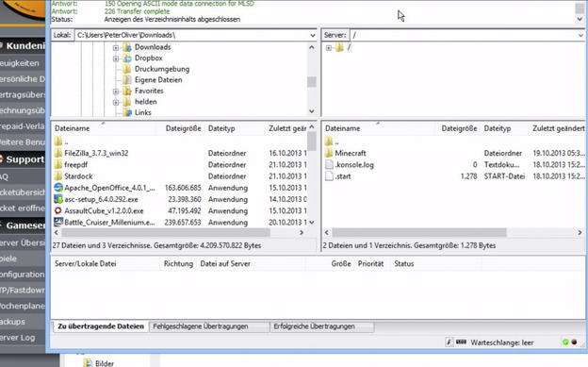Expand the Downloads folder tree node
588x367 pixels.
116,48
